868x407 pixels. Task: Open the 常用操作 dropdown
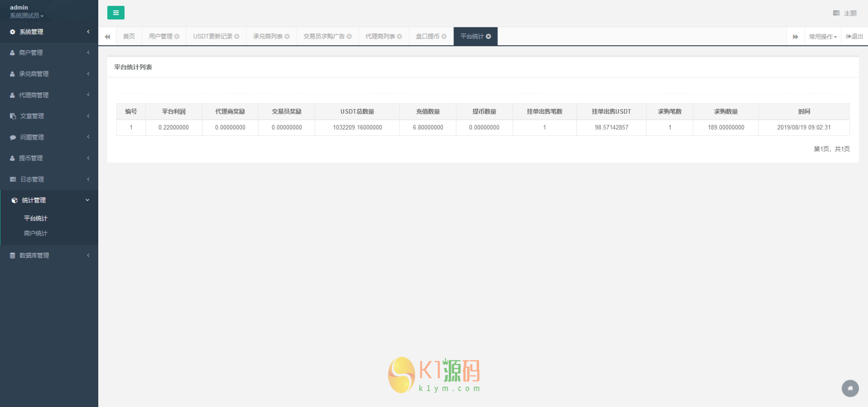coord(823,37)
